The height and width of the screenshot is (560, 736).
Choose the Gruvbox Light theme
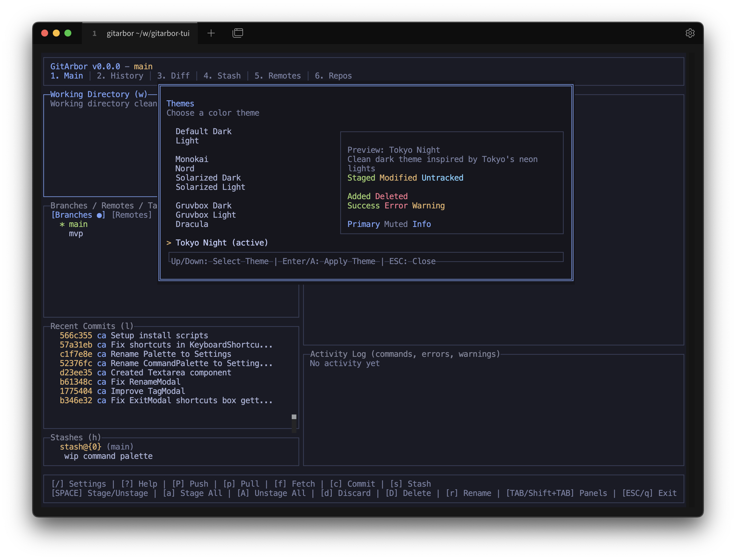[x=205, y=215]
